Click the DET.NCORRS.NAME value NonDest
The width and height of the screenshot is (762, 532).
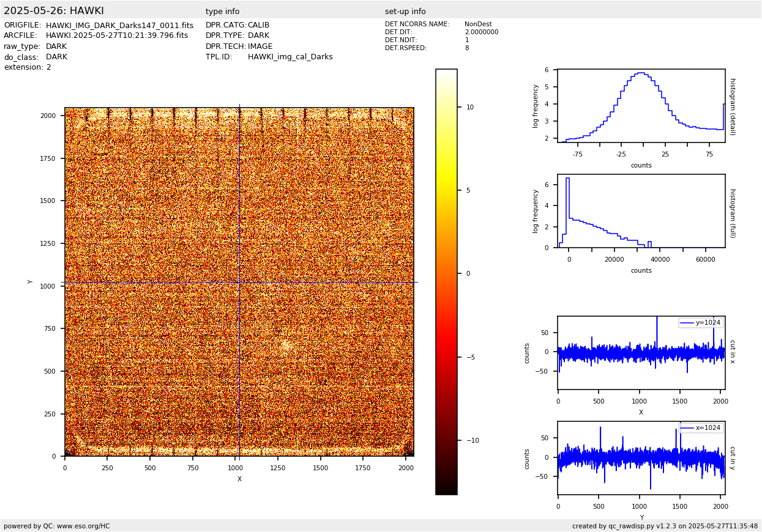tap(477, 24)
